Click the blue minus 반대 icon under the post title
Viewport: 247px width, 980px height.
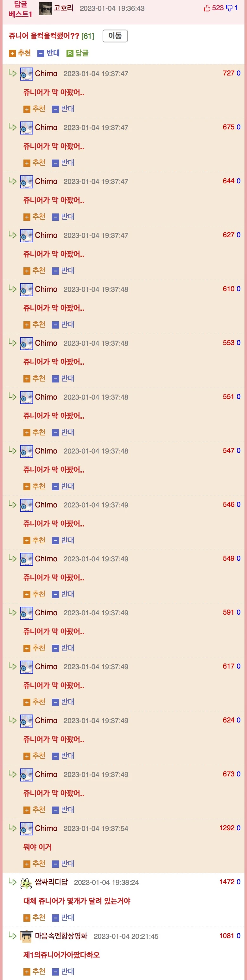pos(41,53)
